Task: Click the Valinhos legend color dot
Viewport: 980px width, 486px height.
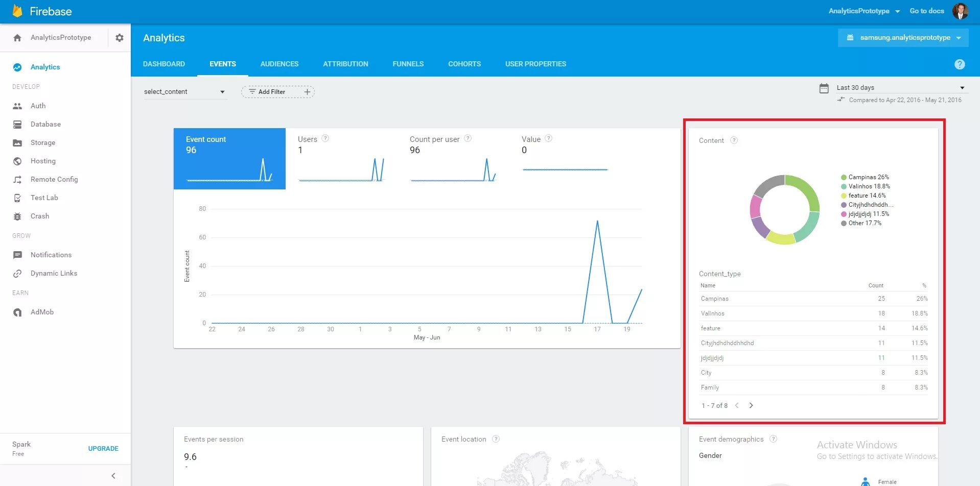Action: coord(844,187)
